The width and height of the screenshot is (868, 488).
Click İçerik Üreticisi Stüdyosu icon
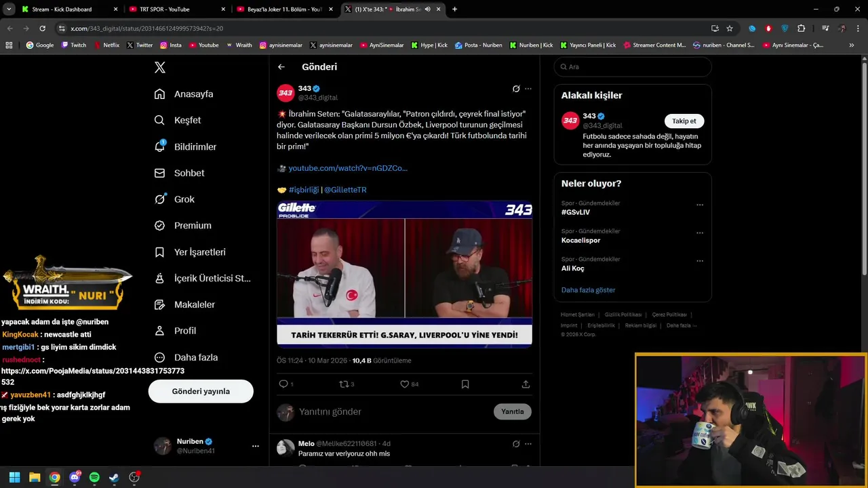coord(159,278)
